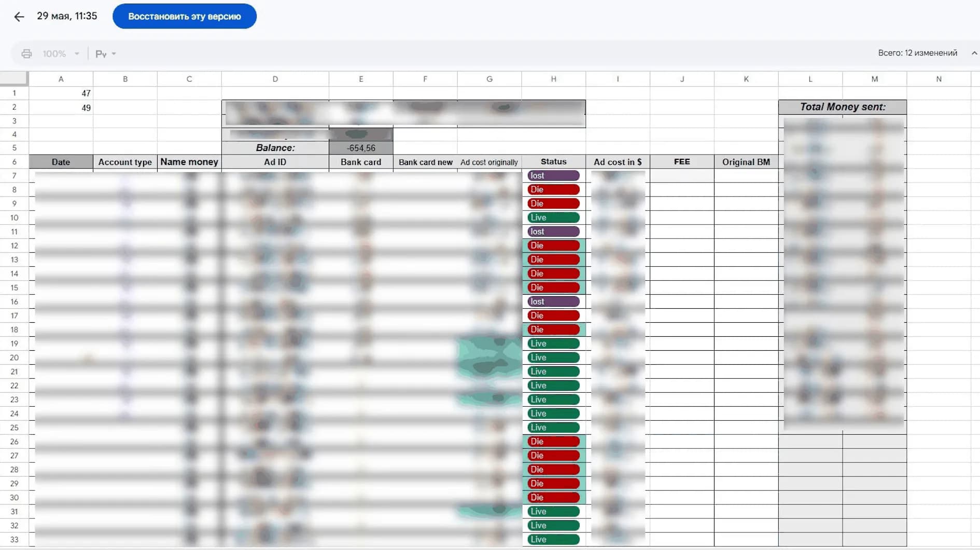980x550 pixels.
Task: Click the Bank card heading cell
Action: tap(361, 162)
